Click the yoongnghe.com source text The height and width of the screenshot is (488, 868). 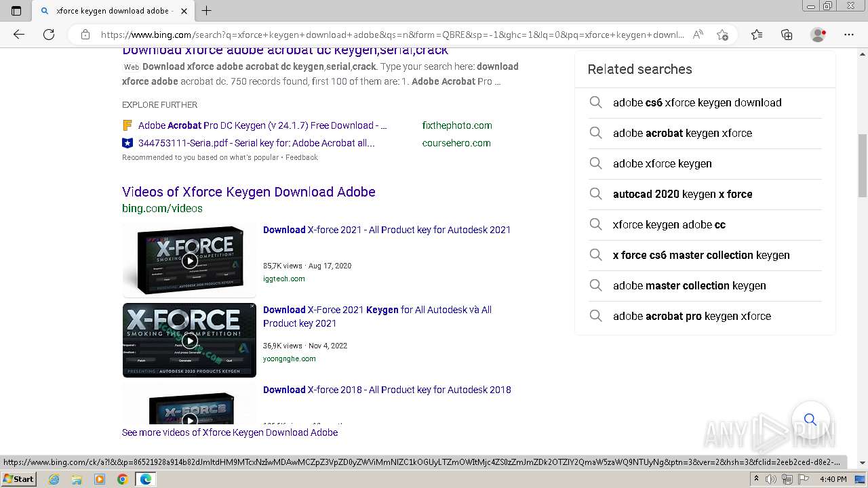point(289,359)
